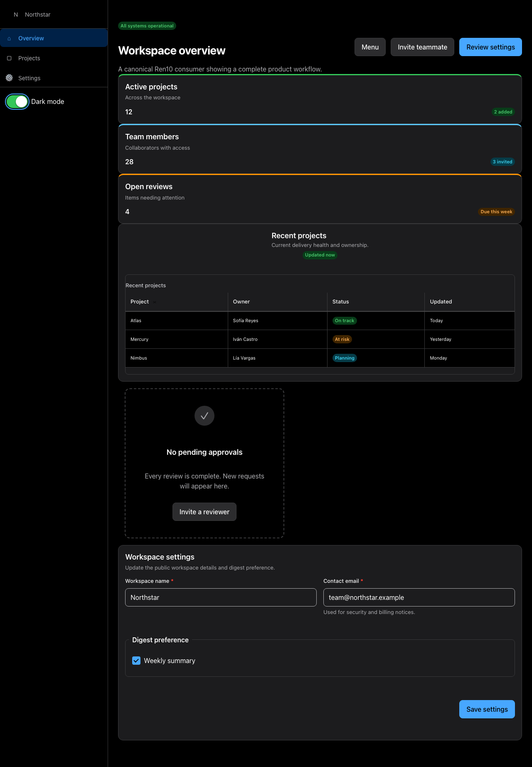Click the Digest preference legend

[160, 640]
